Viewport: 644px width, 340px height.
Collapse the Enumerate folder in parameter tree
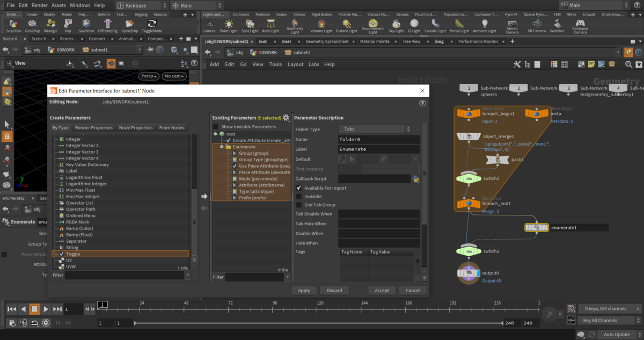[222, 147]
